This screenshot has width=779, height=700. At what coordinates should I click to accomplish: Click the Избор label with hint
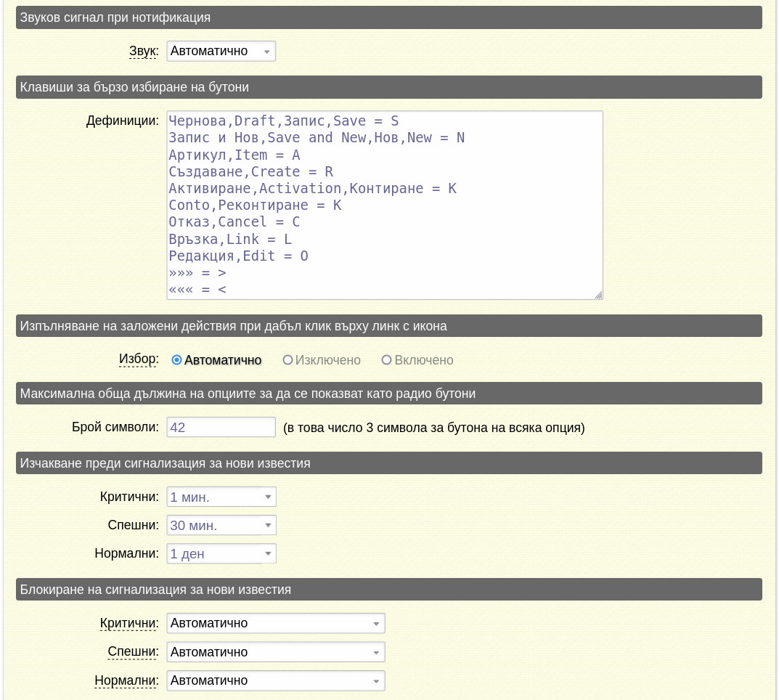click(x=139, y=359)
